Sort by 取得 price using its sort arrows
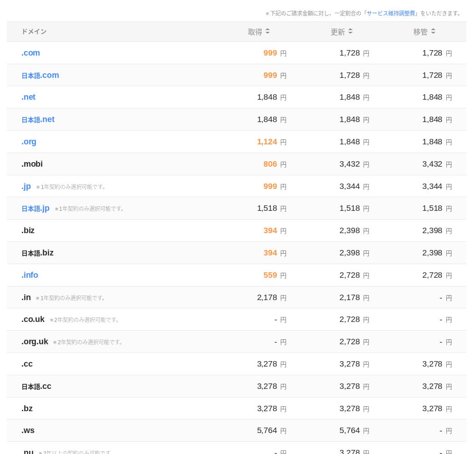Image resolution: width=476 pixels, height=454 pixels. pos(268,31)
